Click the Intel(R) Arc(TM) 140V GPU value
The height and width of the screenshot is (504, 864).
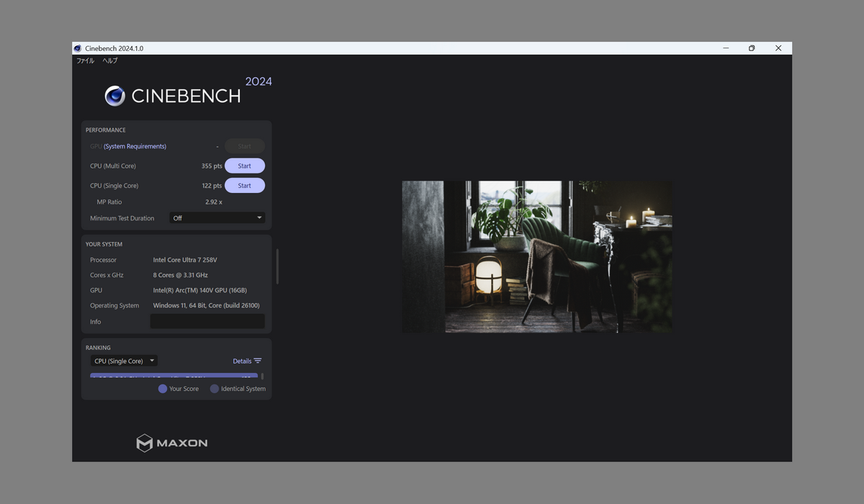coord(200,290)
